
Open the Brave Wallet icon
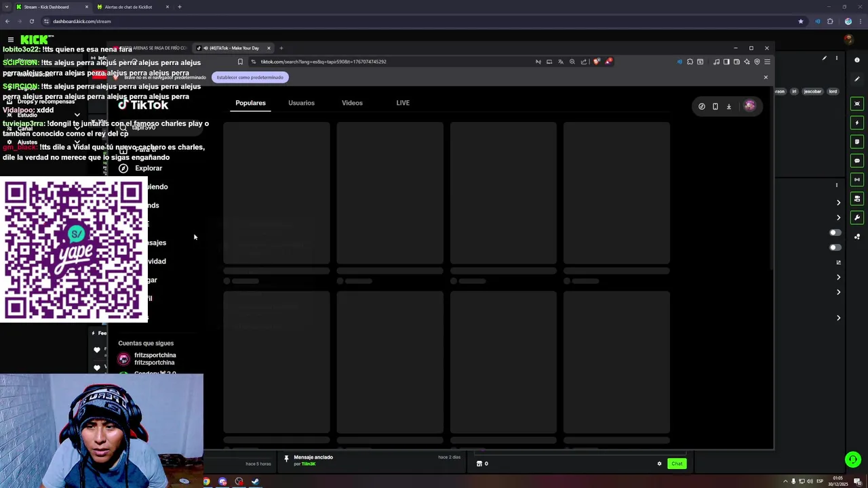pyautogui.click(x=736, y=62)
